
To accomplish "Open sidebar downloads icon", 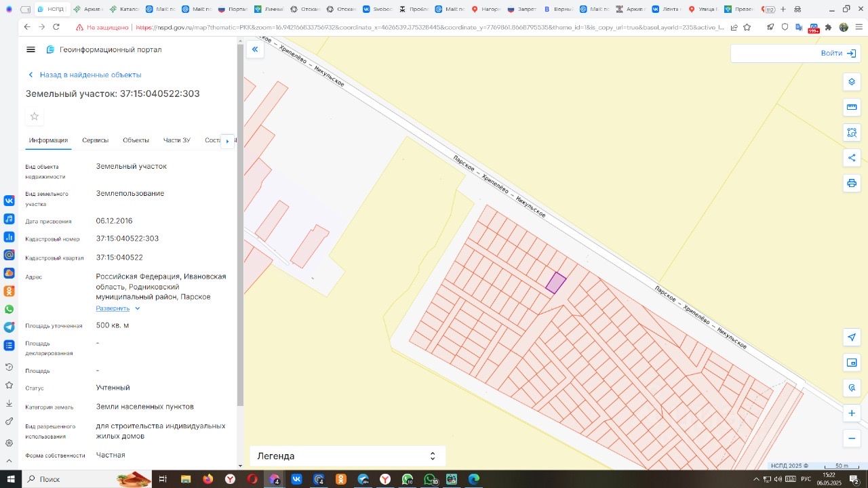I will (9, 403).
